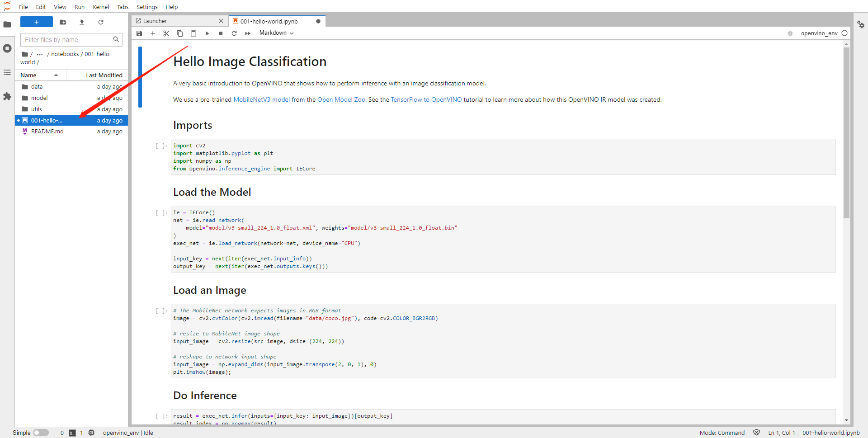Collapse the Hello Image Classification cell bar
868x438 pixels.
click(140, 77)
